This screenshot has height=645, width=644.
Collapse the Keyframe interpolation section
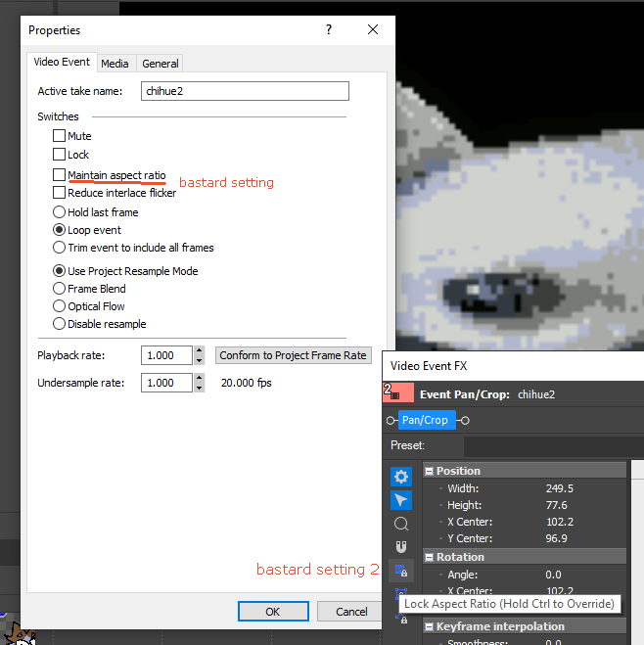[430, 626]
